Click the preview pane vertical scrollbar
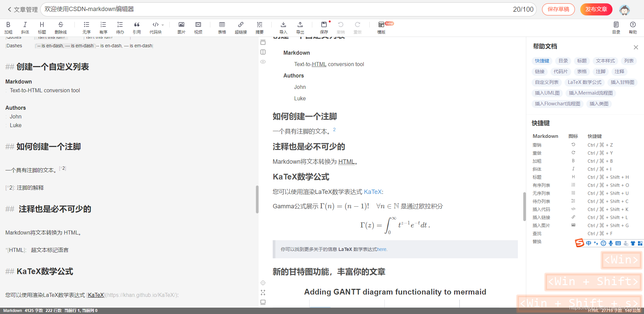This screenshot has width=644, height=314. [x=524, y=207]
